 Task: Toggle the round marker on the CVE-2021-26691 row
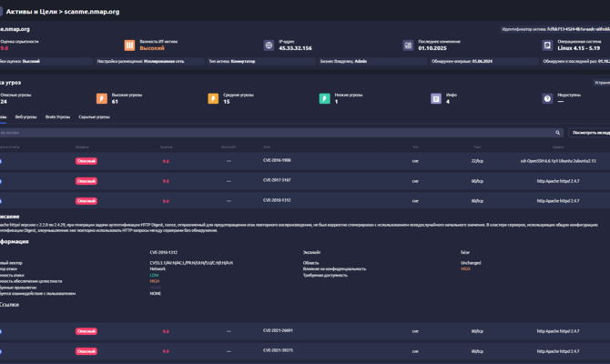pos(2,331)
